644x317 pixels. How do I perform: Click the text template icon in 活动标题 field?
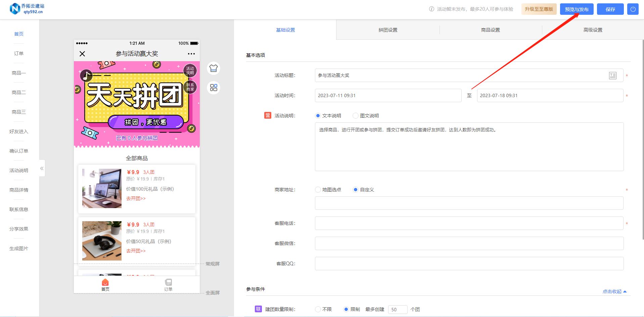pos(613,76)
